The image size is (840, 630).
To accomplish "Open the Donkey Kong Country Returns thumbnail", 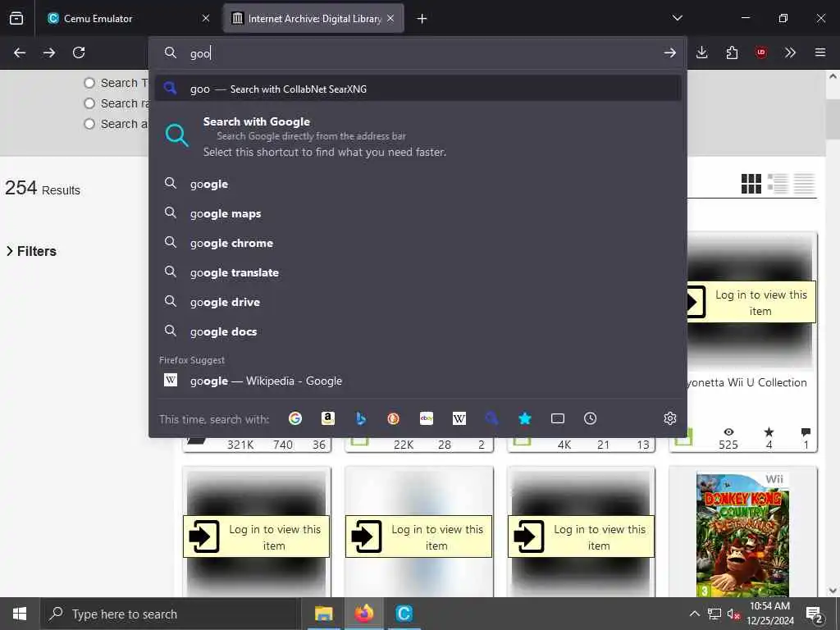I will pyautogui.click(x=742, y=534).
